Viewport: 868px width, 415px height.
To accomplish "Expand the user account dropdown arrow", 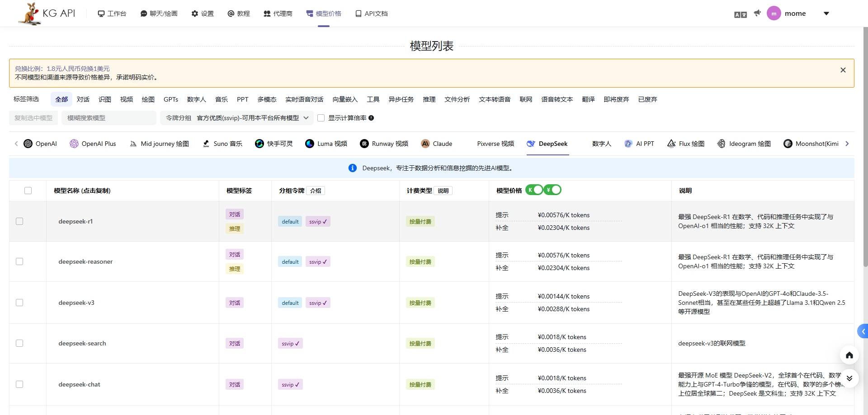I will point(826,14).
